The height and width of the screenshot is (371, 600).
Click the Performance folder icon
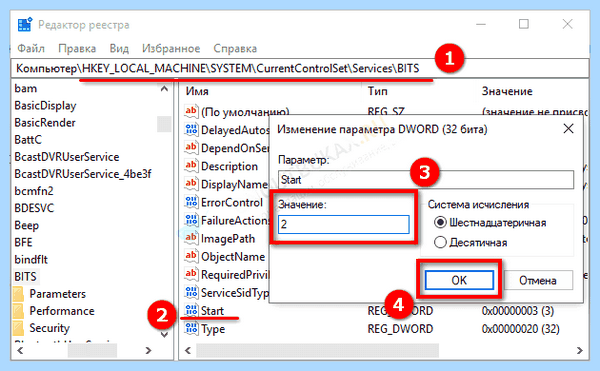[x=18, y=311]
